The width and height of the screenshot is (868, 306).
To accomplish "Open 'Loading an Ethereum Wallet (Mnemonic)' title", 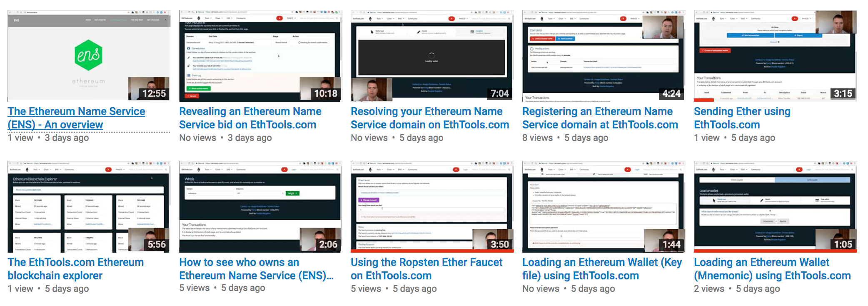I will click(x=772, y=269).
